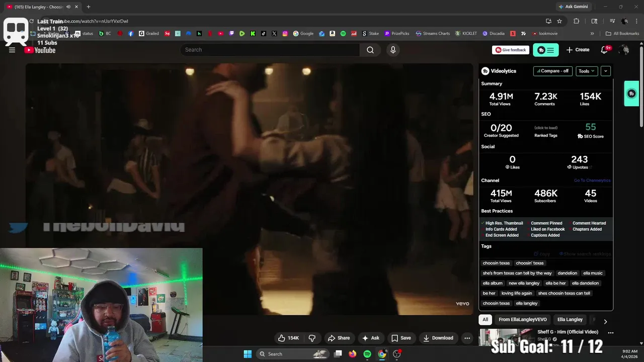
Task: Click the 'dandelion' tag
Action: point(567,273)
